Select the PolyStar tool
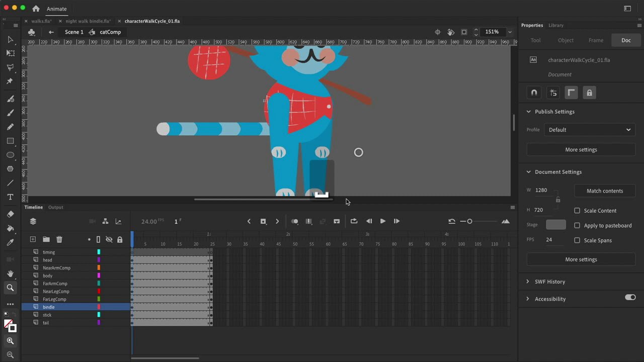Screen dimensions: 644x362 pyautogui.click(x=10, y=169)
